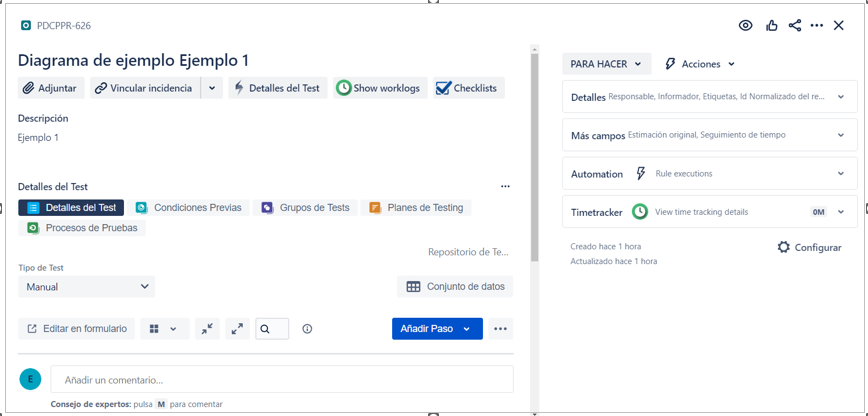Click the Checklists button

467,88
